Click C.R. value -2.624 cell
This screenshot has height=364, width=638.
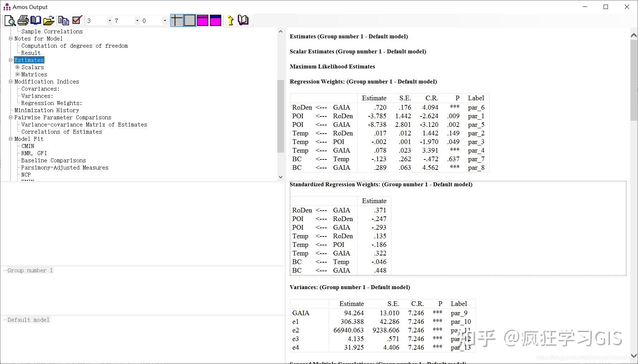(x=429, y=116)
